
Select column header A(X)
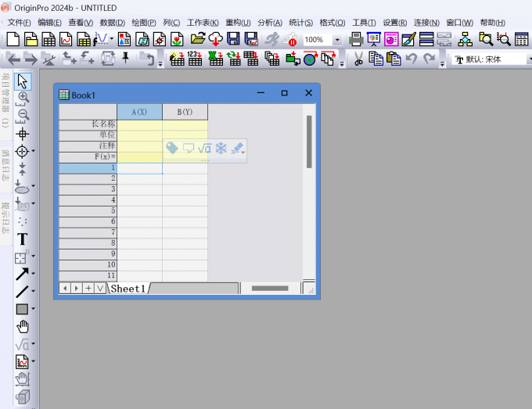coord(139,112)
